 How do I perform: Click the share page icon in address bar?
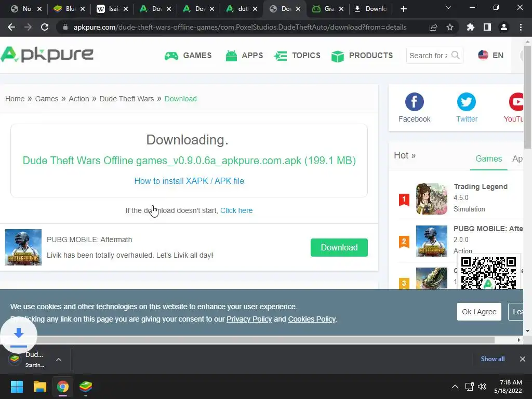[x=433, y=27]
